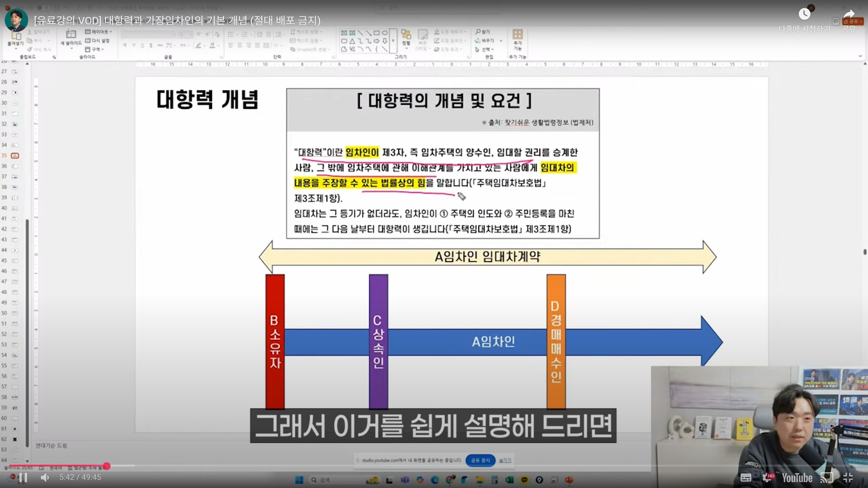Expand the shapes gallery more arrow
Screen dimensions: 868x488
point(393,41)
